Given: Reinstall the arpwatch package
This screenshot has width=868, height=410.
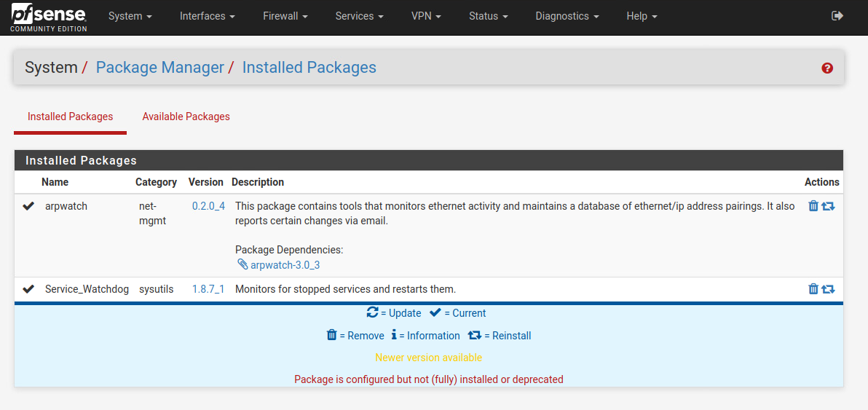Looking at the screenshot, I should [828, 206].
